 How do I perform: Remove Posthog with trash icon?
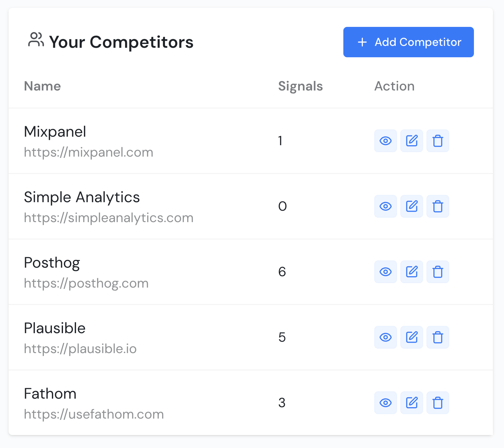click(438, 272)
